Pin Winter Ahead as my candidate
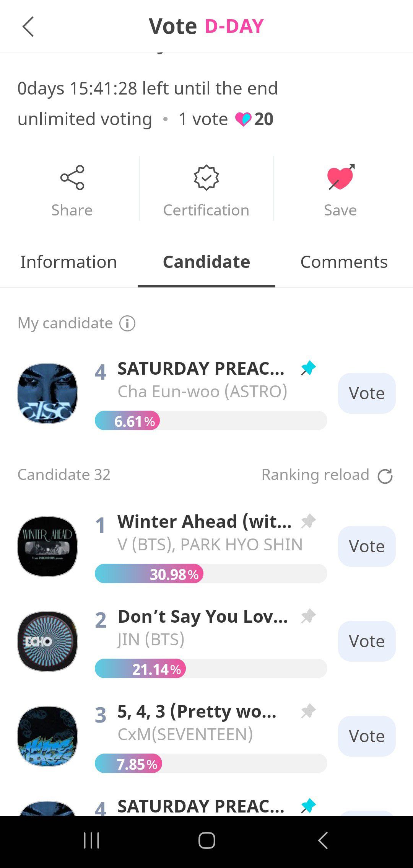 pyautogui.click(x=308, y=521)
